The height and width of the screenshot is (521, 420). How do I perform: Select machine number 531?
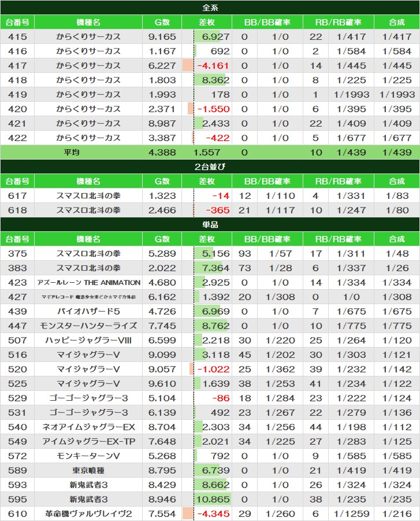click(17, 413)
